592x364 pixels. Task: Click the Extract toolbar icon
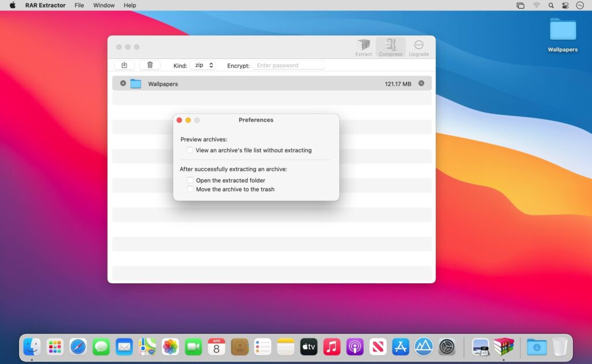pyautogui.click(x=364, y=46)
